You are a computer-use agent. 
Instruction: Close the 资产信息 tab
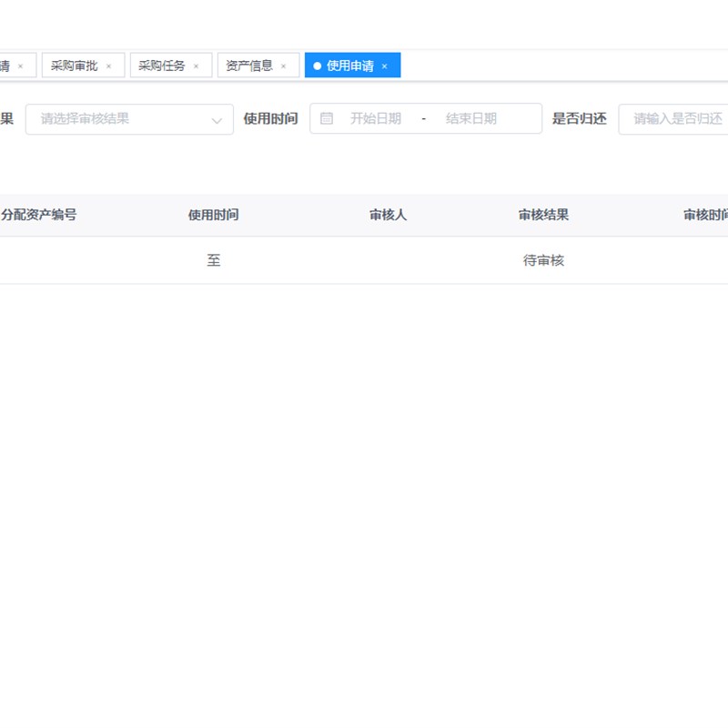point(283,66)
